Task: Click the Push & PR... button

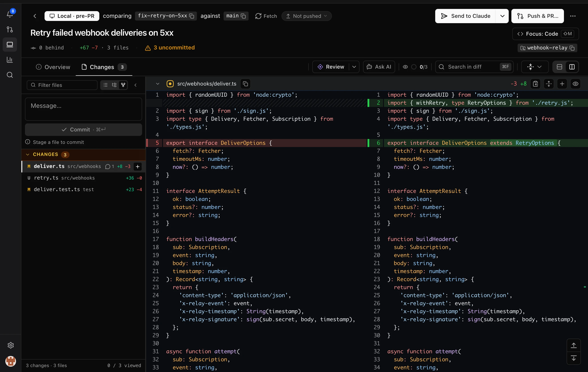Action: pos(538,16)
